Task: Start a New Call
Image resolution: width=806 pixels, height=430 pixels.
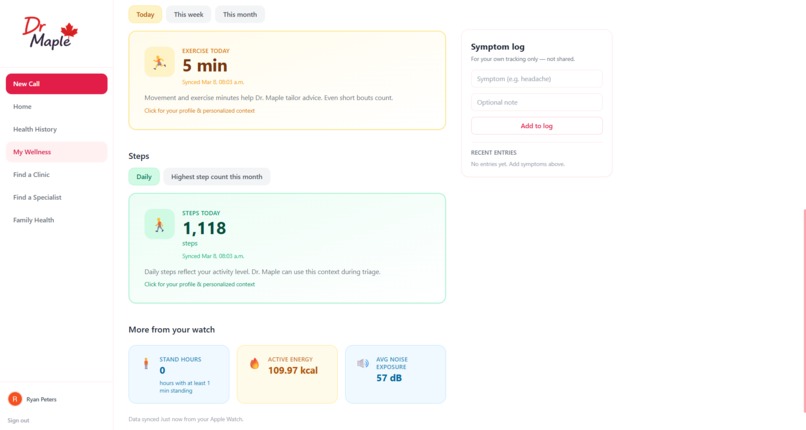Action: [x=57, y=84]
